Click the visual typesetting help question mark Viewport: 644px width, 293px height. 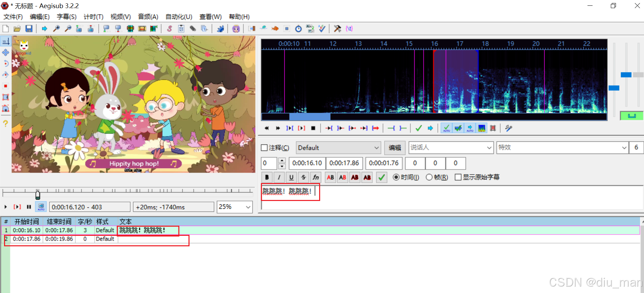point(5,123)
